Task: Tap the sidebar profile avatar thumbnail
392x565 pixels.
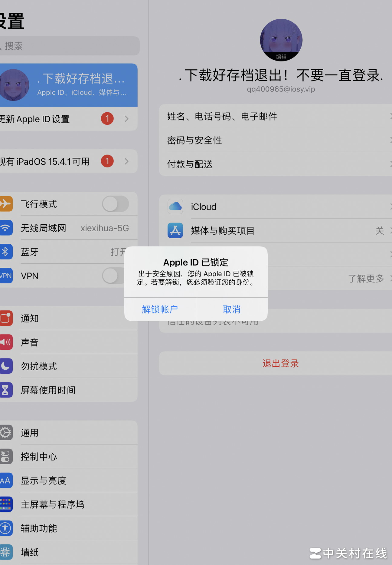Action: (14, 85)
